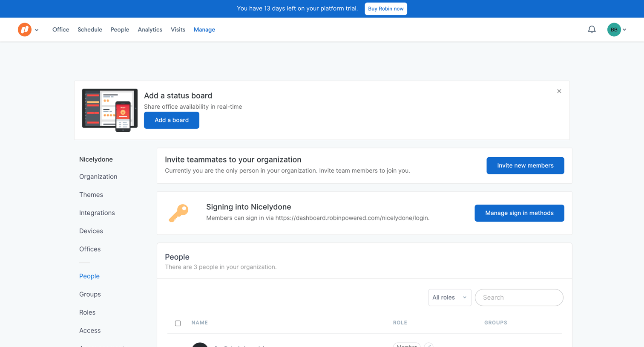Viewport: 644px width, 347px height.
Task: Click the 13 days left trial message
Action: pos(297,9)
